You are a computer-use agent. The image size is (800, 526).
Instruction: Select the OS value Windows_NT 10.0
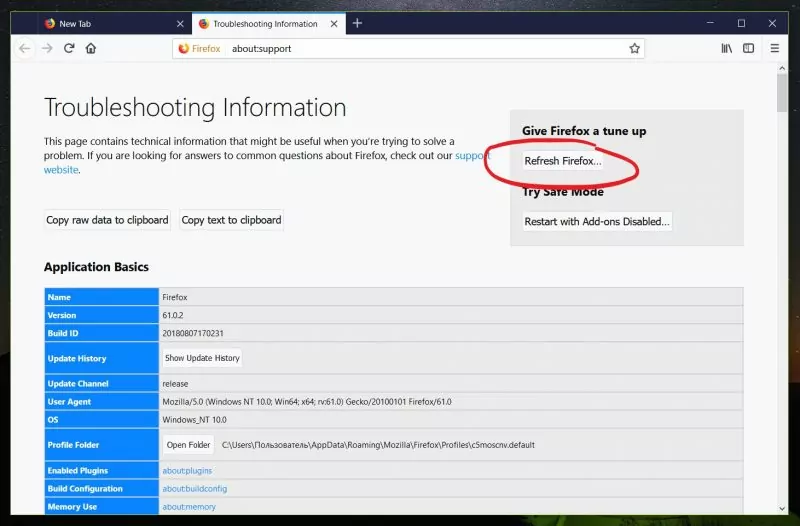(x=194, y=420)
